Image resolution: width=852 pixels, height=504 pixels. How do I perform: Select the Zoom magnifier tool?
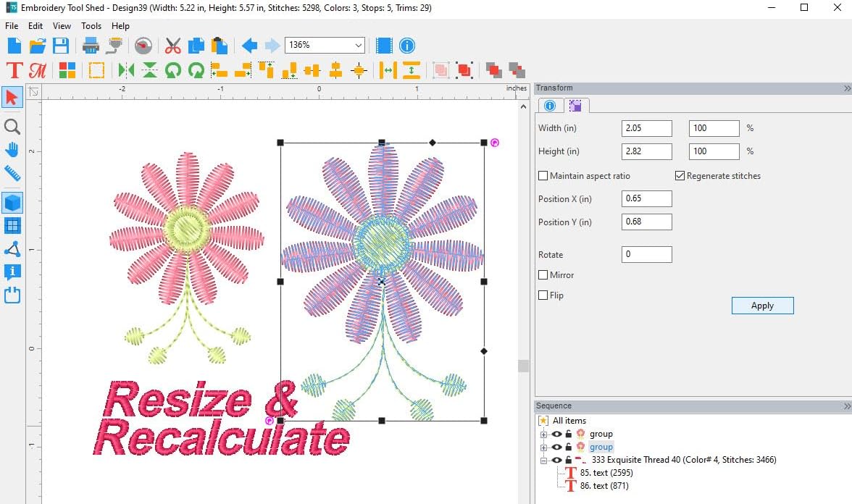tap(12, 127)
